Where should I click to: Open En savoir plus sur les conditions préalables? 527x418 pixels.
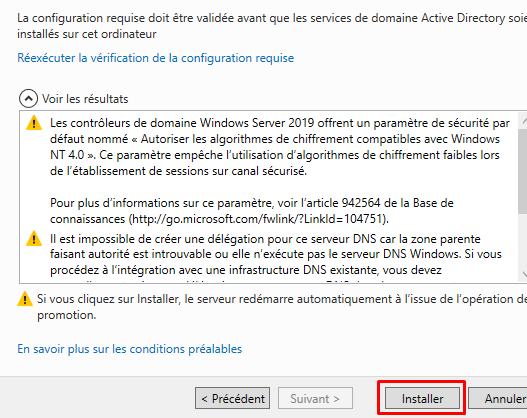129,349
